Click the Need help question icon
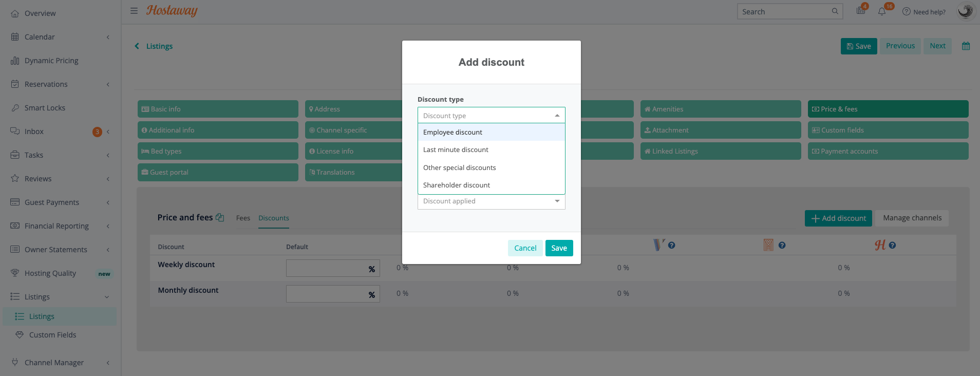Viewport: 980px width, 376px height. tap(907, 12)
